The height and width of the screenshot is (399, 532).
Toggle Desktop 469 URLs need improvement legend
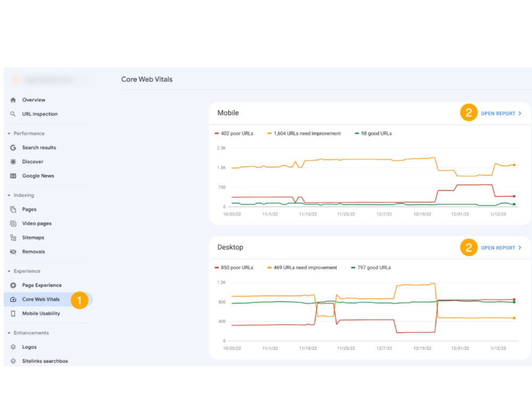point(302,268)
